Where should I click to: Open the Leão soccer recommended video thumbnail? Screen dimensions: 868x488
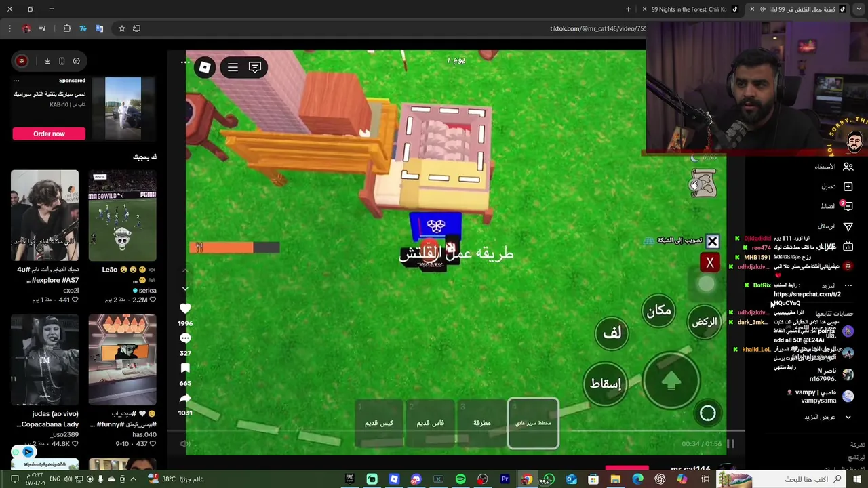(122, 215)
